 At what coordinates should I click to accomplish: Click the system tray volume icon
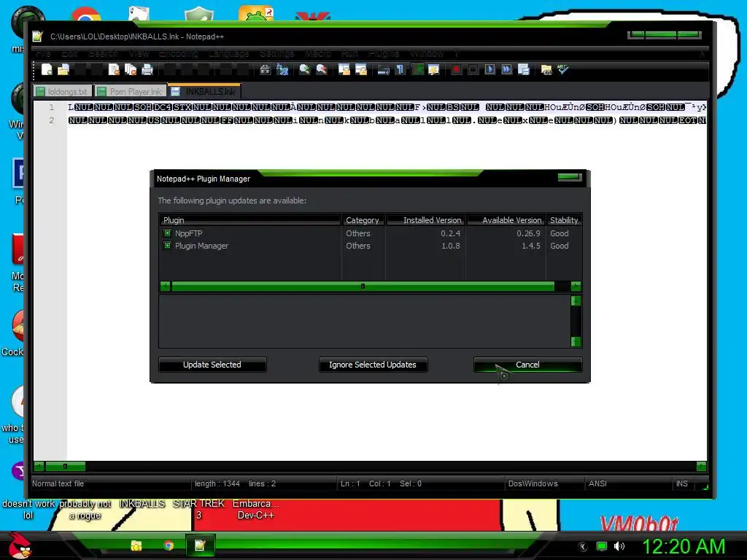pyautogui.click(x=619, y=546)
